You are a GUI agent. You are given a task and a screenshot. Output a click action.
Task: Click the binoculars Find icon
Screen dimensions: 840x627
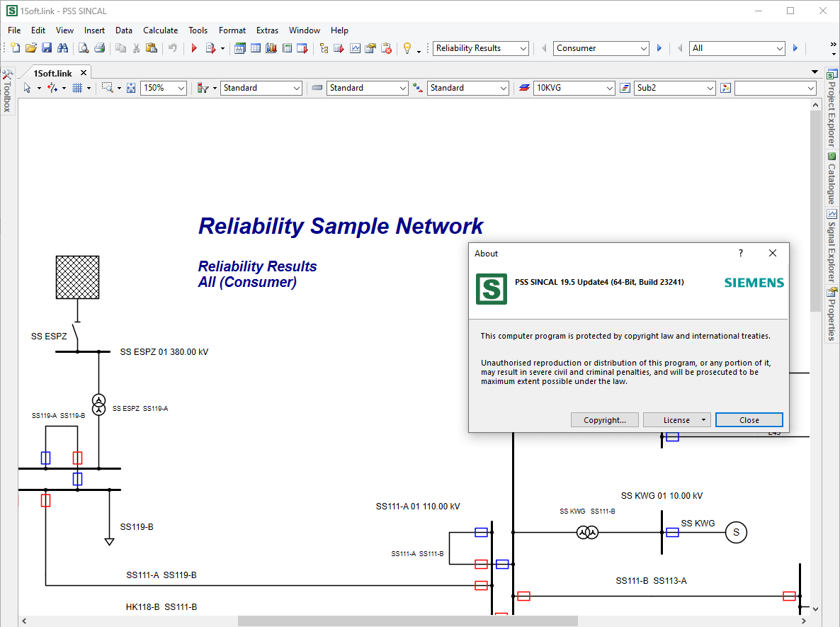[62, 48]
